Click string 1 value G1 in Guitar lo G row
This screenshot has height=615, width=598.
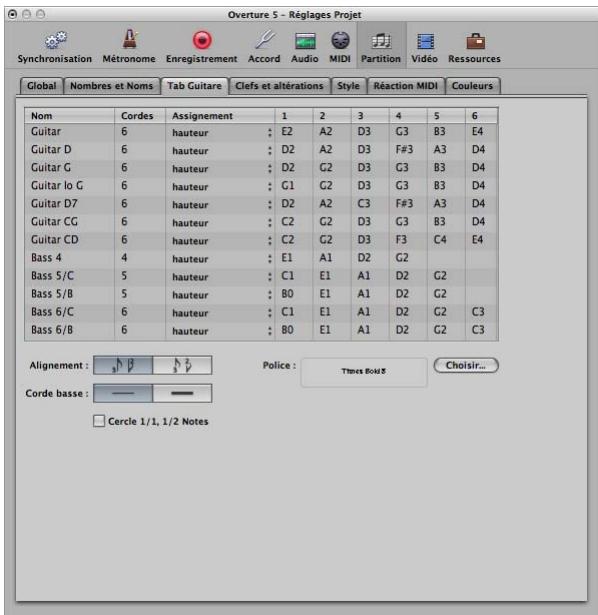(x=287, y=186)
